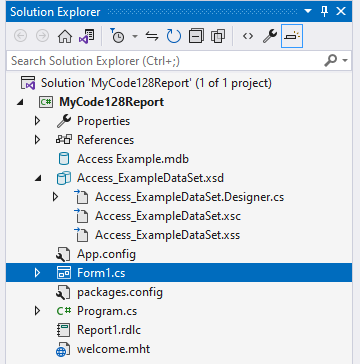The height and width of the screenshot is (364, 360).
Task: Open the window position dropdown in title bar
Action: coord(308,12)
